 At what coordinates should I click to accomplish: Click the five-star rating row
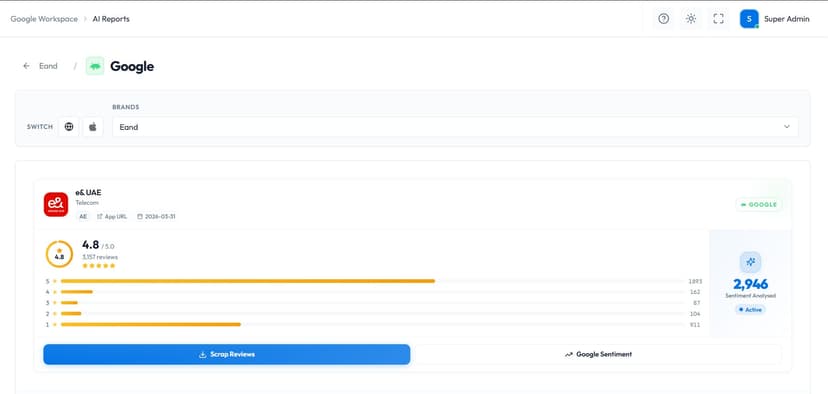pyautogui.click(x=98, y=266)
